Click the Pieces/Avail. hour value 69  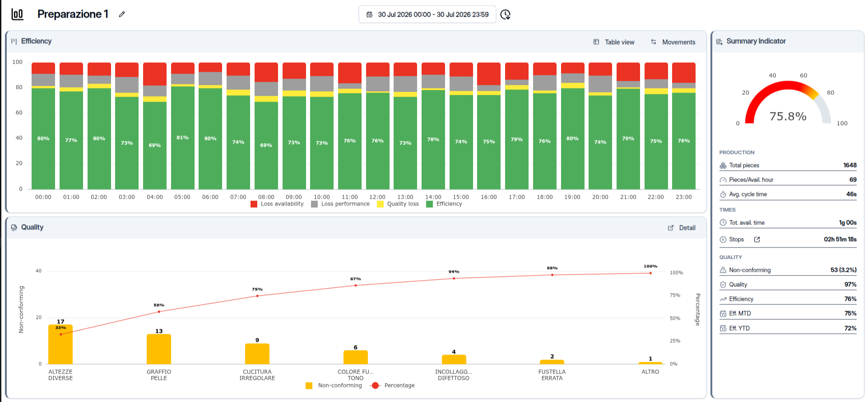pyautogui.click(x=853, y=180)
